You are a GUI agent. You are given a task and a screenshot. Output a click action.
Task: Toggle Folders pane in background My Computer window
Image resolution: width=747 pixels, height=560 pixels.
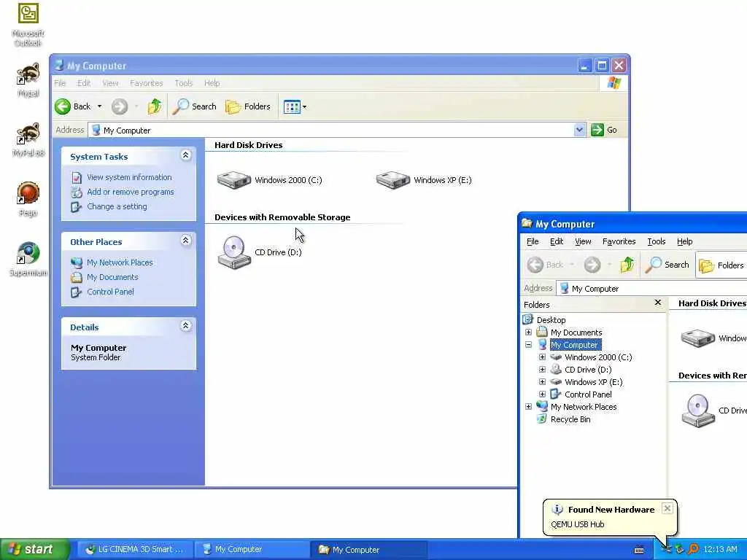[248, 106]
